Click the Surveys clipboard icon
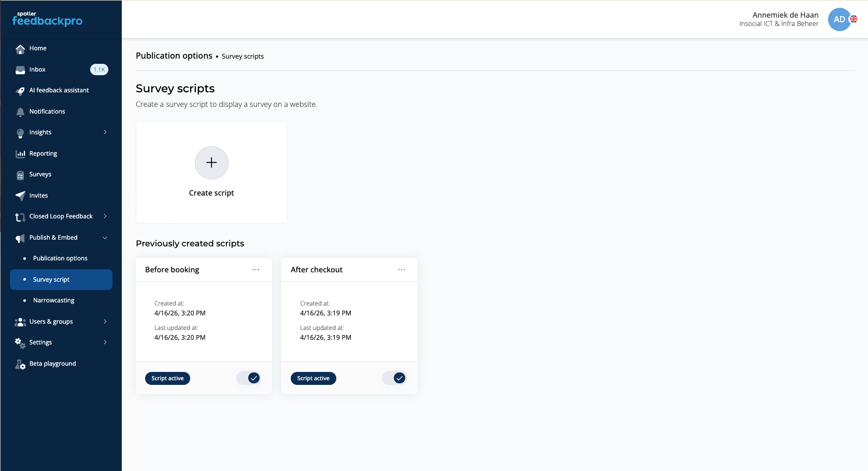The width and height of the screenshot is (868, 471). [20, 175]
